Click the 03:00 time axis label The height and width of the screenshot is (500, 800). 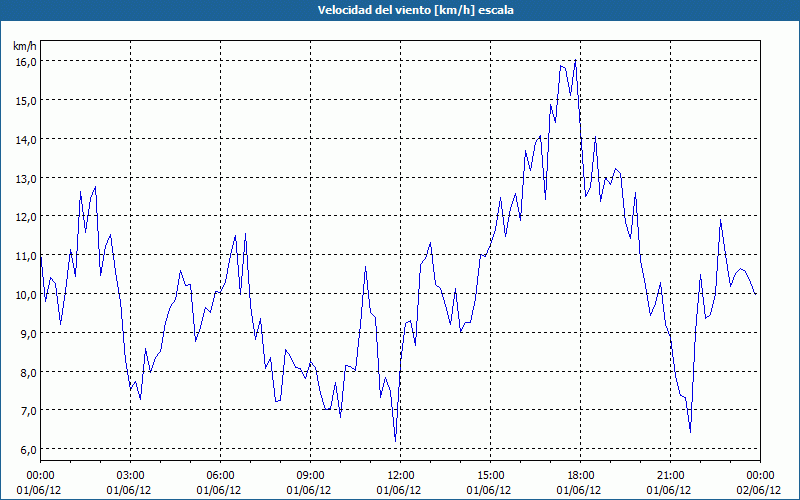pyautogui.click(x=131, y=476)
